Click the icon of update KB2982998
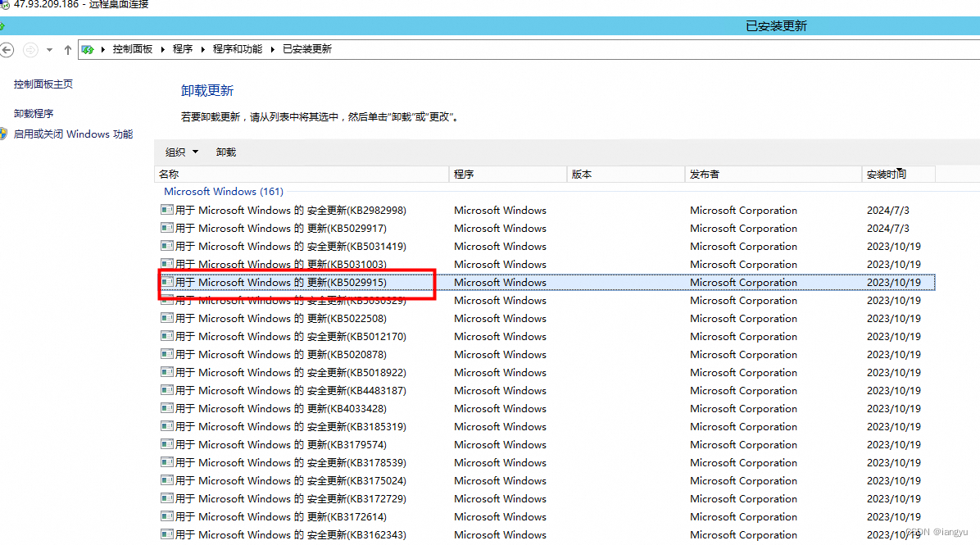Image resolution: width=980 pixels, height=545 pixels. coord(167,210)
